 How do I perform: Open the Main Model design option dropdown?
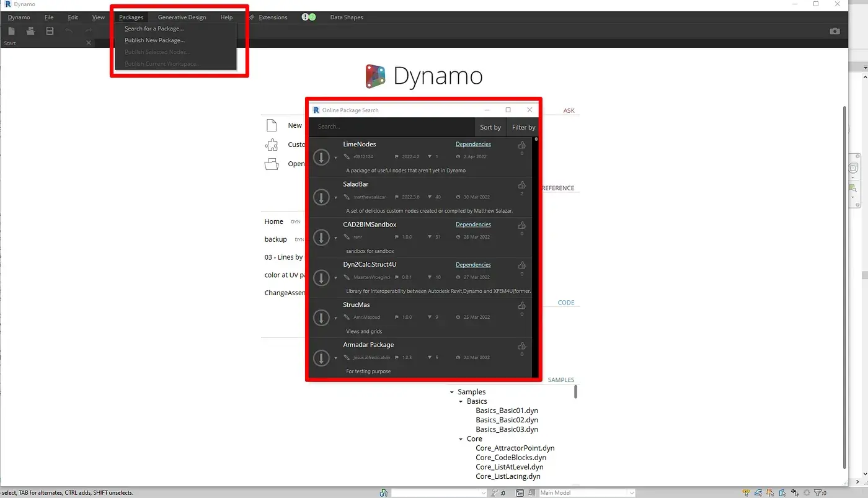click(x=587, y=493)
